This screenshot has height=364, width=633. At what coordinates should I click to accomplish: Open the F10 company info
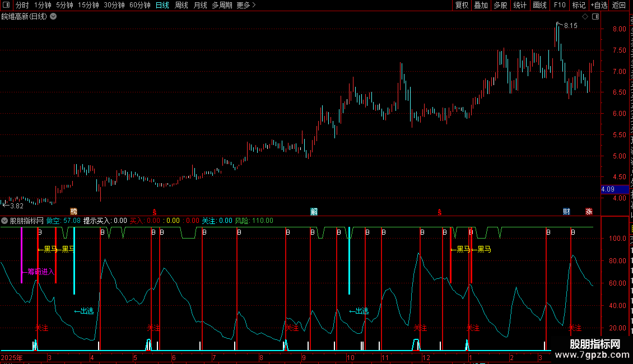(x=560, y=5)
